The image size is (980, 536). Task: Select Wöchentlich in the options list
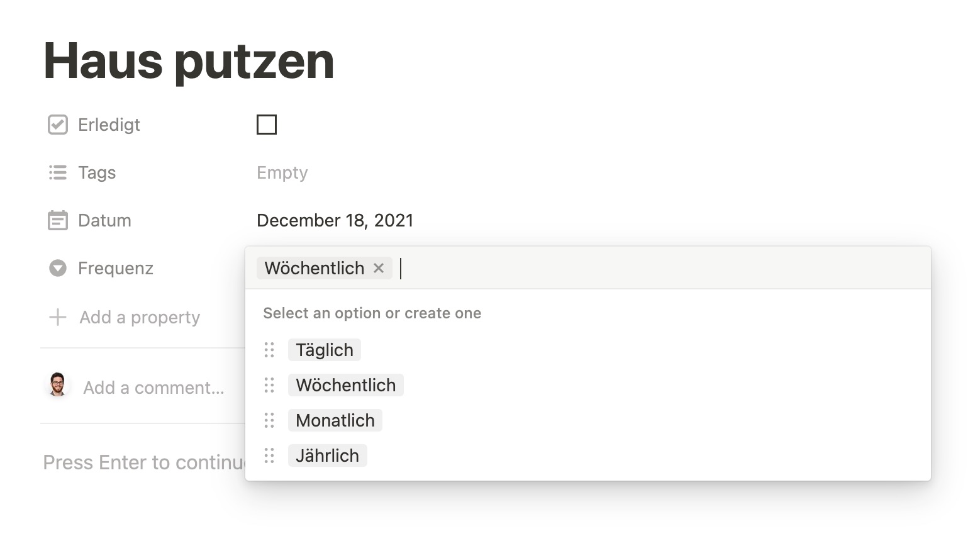346,385
